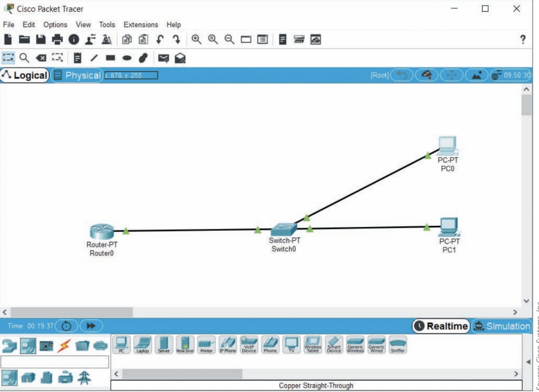Open the File menu
The height and width of the screenshot is (392, 539).
pos(9,24)
